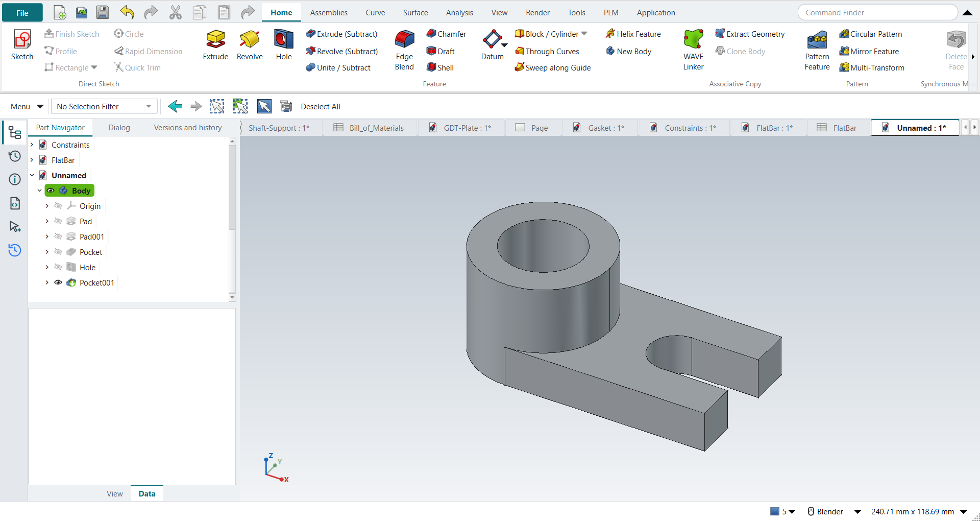Show the hidden Origin item
This screenshot has width=980, height=521.
[x=58, y=206]
